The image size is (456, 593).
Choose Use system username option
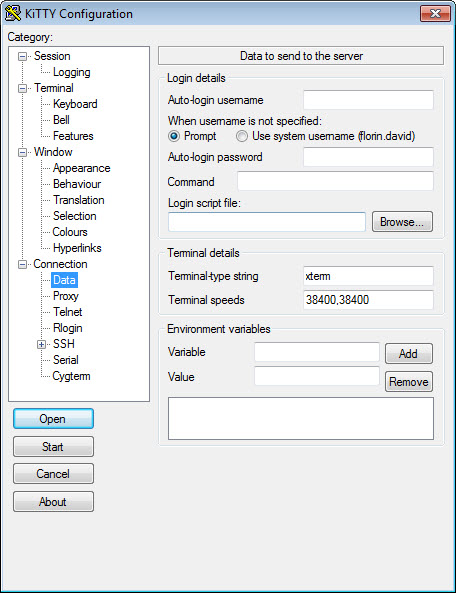coord(242,136)
